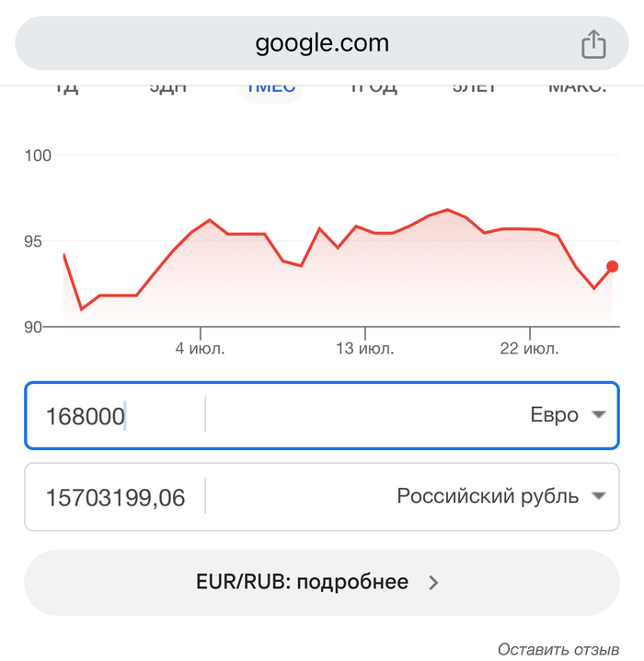Image resolution: width=644 pixels, height=661 pixels.
Task: Show the 5ЛЕТ chart range
Action: pos(475,88)
